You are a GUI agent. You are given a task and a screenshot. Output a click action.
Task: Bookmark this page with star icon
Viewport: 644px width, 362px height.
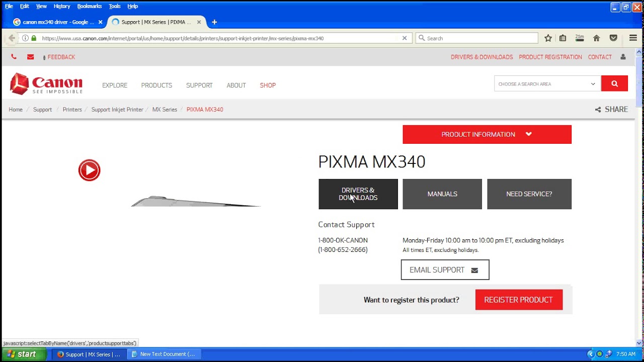point(548,38)
